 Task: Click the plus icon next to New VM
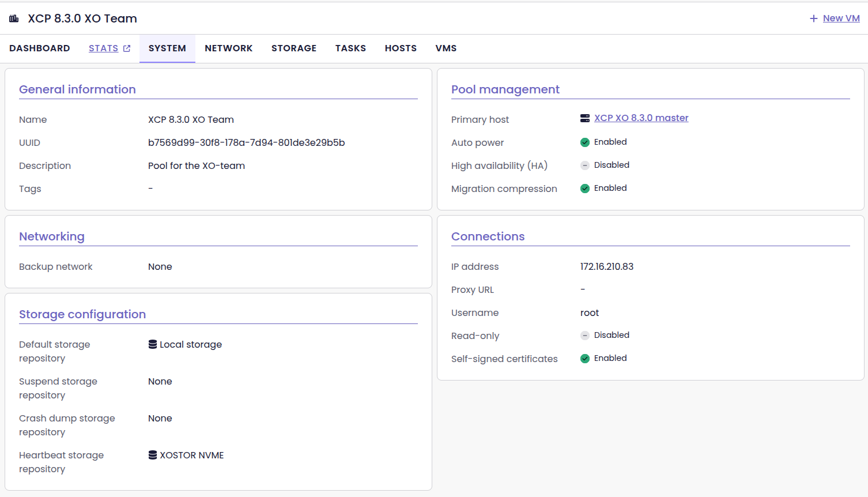(x=814, y=18)
